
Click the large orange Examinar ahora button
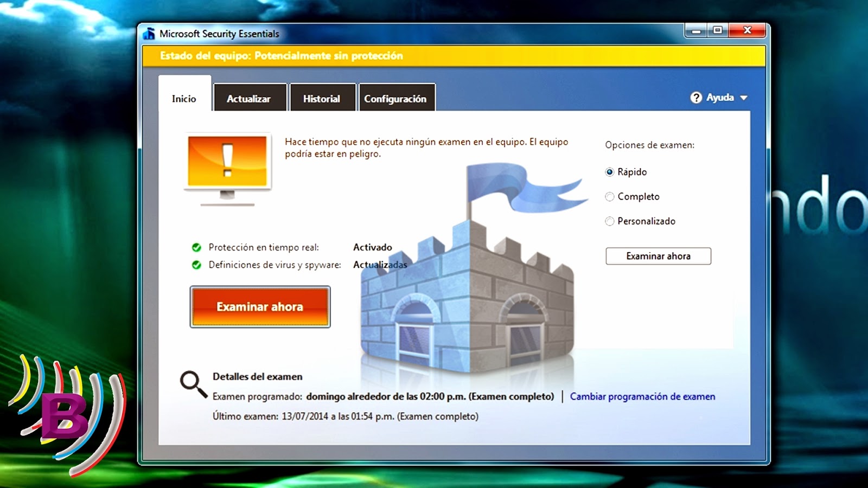tap(260, 307)
